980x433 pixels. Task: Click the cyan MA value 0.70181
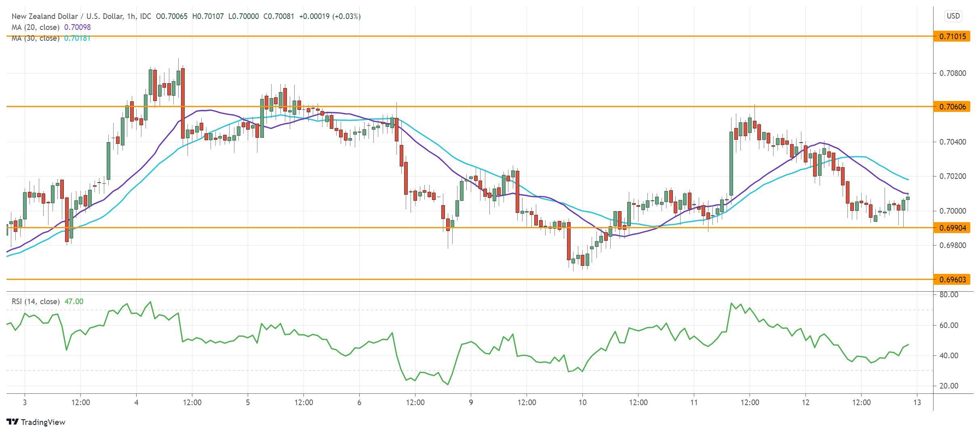(x=77, y=39)
